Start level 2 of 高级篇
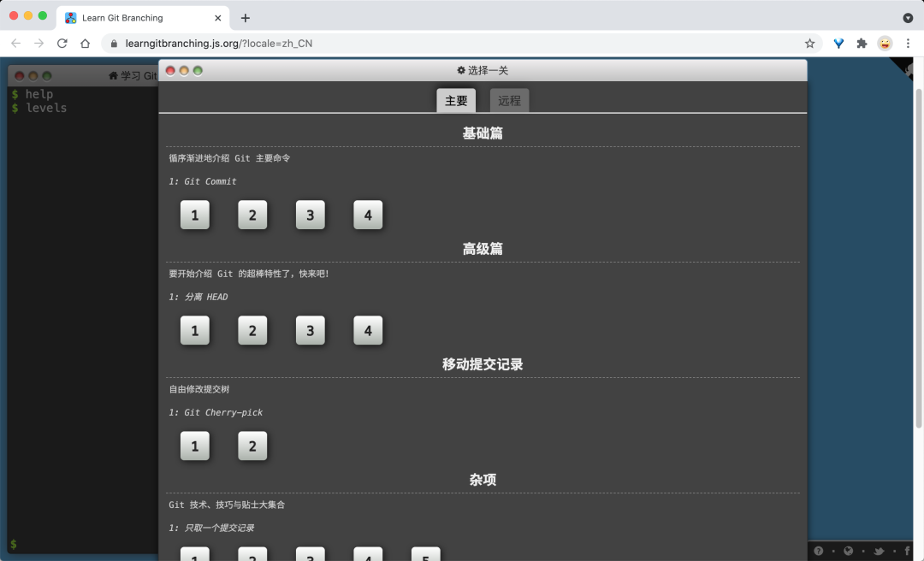924x561 pixels. [252, 330]
